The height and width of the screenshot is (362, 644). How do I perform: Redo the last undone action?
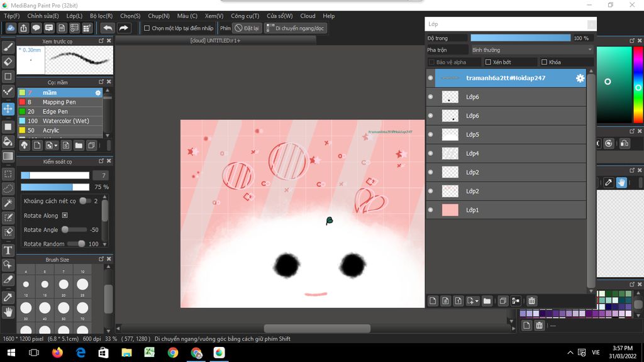123,28
